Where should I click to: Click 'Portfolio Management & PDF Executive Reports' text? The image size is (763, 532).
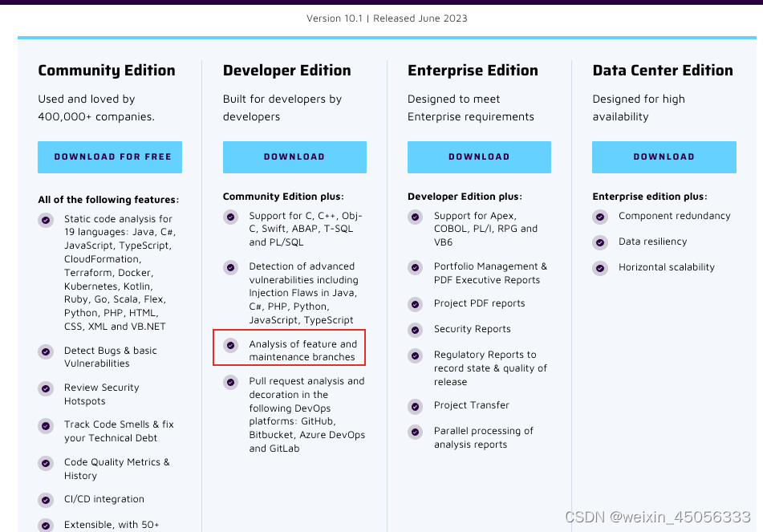pos(490,273)
